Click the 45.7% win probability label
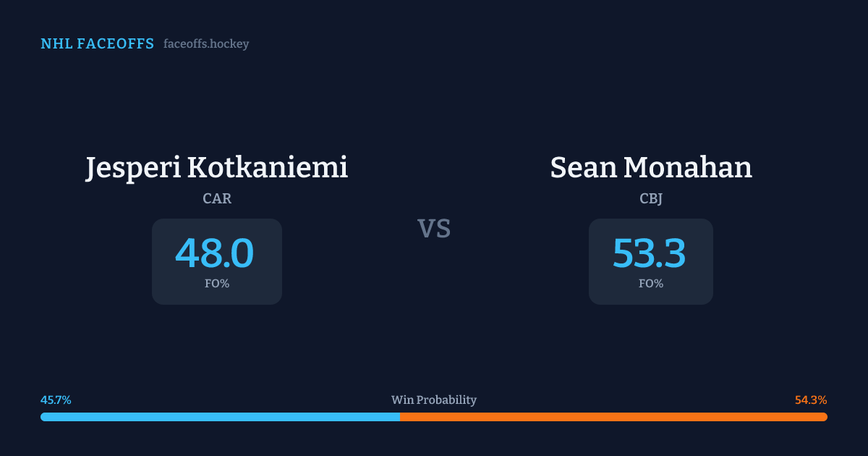Screen dimensions: 868x456 point(56,400)
